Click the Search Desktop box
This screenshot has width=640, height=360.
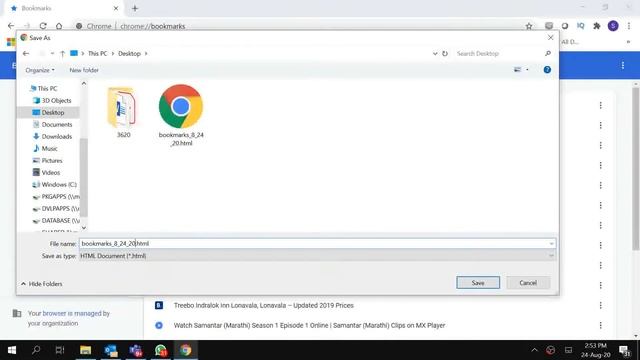(499, 53)
